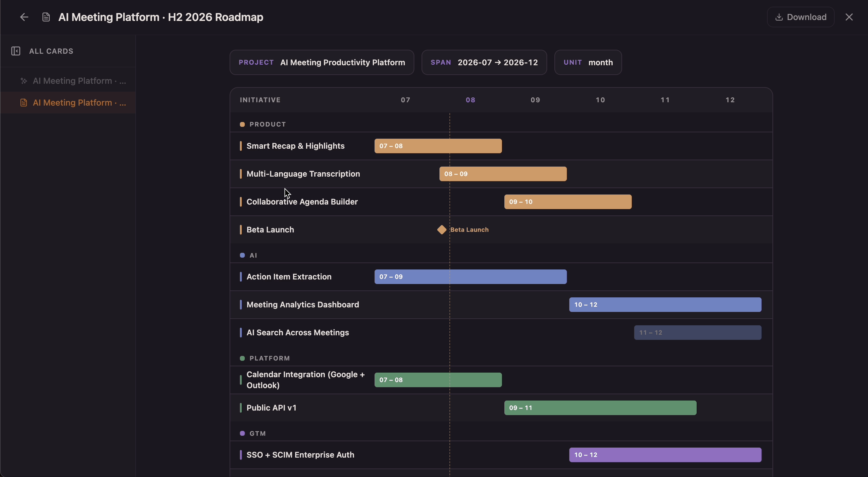Open the first AI Meeting Platform sparkle card
The width and height of the screenshot is (868, 477).
(68, 81)
